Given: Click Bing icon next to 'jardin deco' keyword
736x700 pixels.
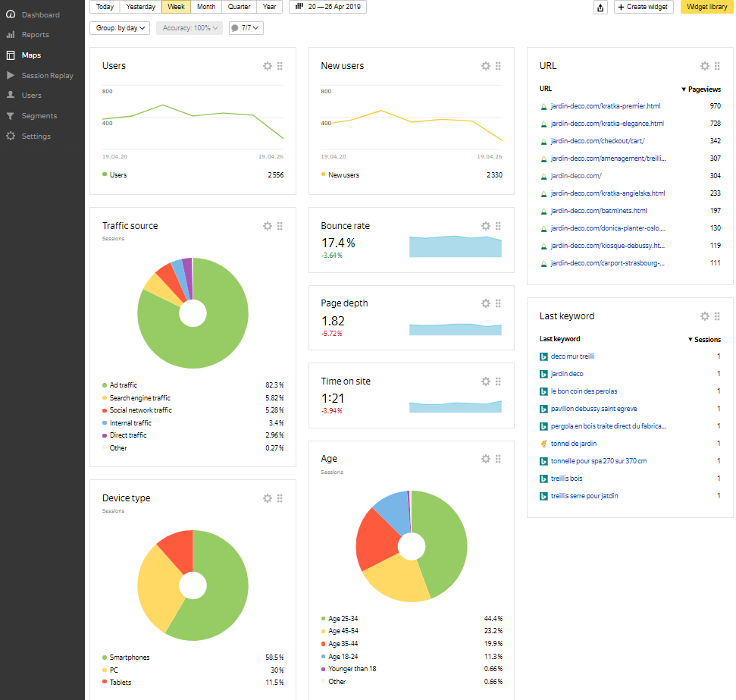Looking at the screenshot, I should click(x=543, y=375).
